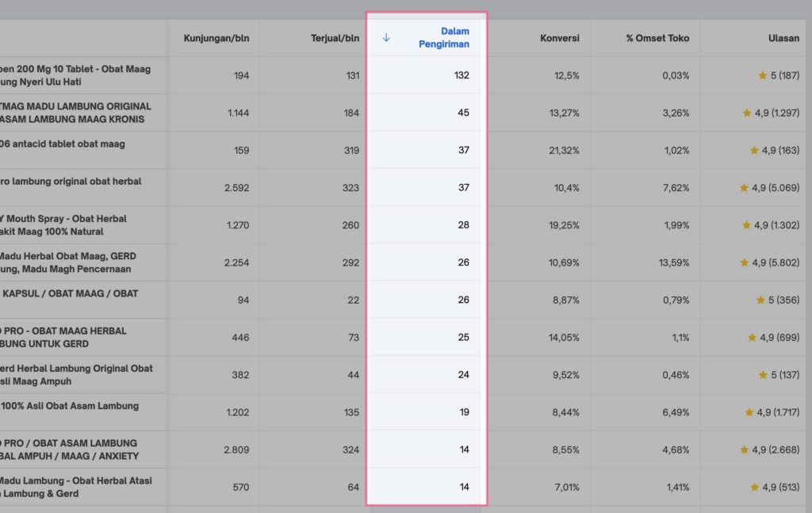Image resolution: width=812 pixels, height=513 pixels.
Task: Click the star icon next to 4,9 (1.297)
Action: [x=747, y=113]
